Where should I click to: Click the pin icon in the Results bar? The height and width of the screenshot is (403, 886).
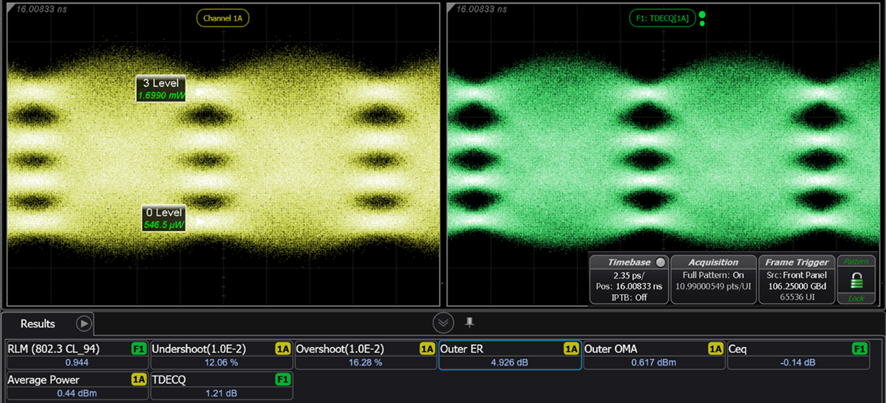coord(470,323)
